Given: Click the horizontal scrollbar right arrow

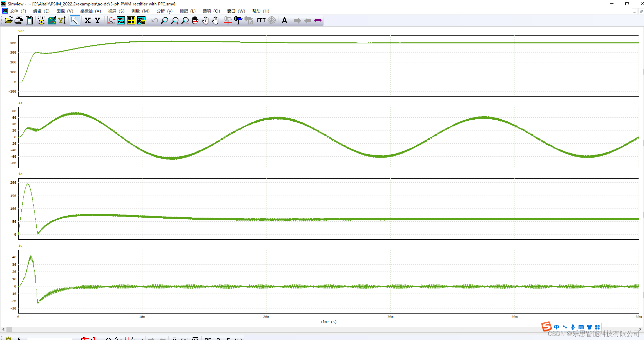Looking at the screenshot, I should click(640, 329).
